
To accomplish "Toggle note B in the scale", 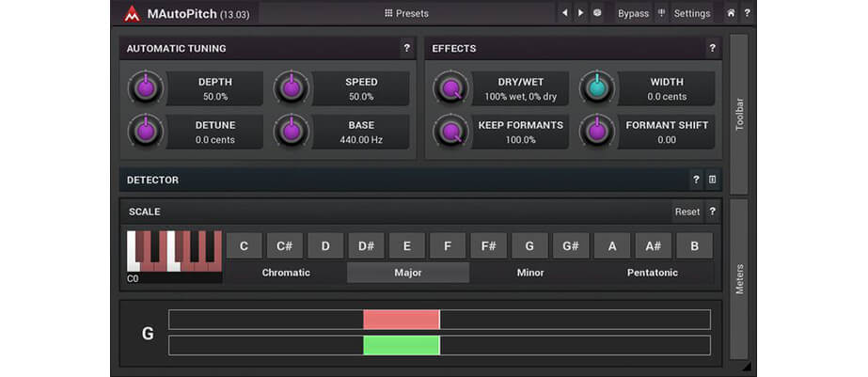I will pyautogui.click(x=694, y=245).
